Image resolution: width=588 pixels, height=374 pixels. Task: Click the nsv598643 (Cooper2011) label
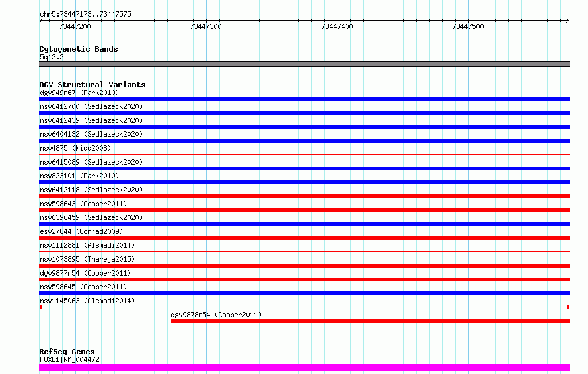[83, 204]
